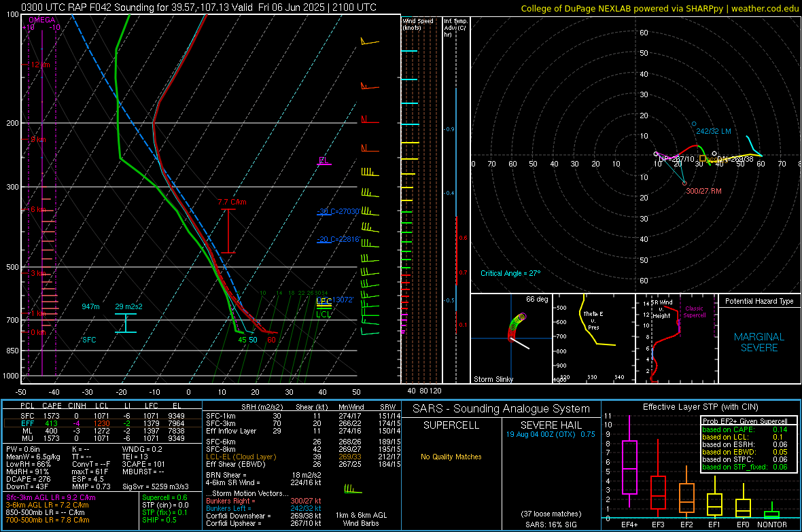This screenshot has width=802, height=532.
Task: Select the -30 C=27030' height label
Action: pyautogui.click(x=338, y=211)
